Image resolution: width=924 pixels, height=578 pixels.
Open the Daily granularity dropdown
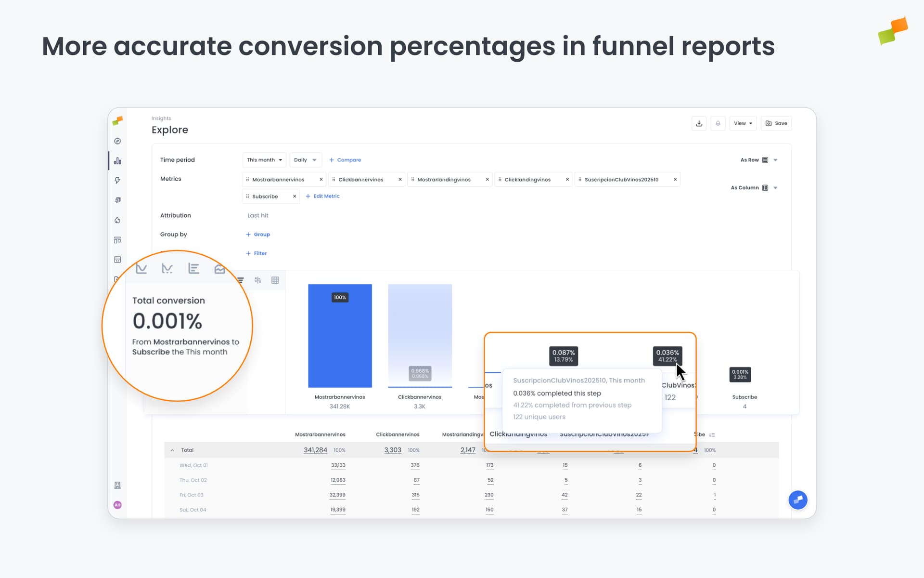pos(305,159)
